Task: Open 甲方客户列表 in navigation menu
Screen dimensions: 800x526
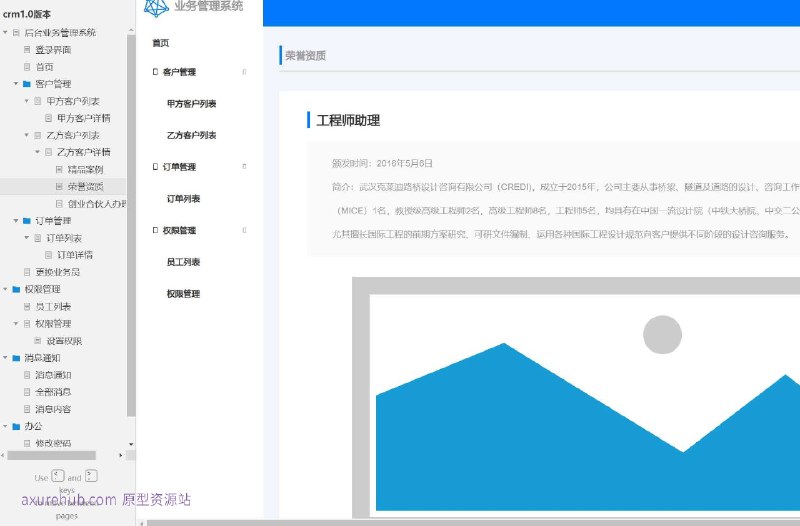Action: point(191,104)
